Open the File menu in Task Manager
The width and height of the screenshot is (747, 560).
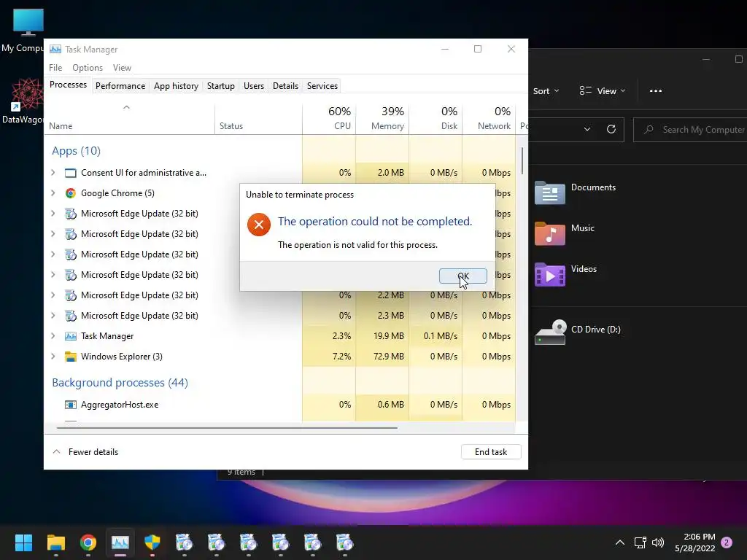55,68
